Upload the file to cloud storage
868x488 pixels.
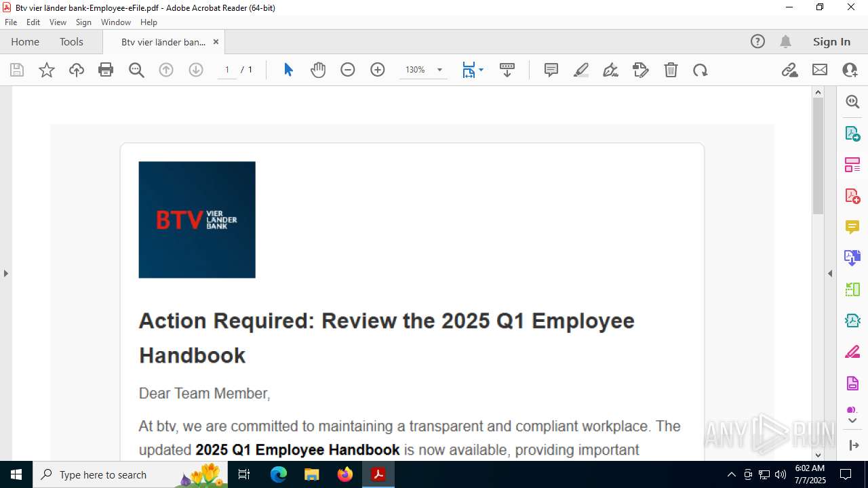(77, 70)
